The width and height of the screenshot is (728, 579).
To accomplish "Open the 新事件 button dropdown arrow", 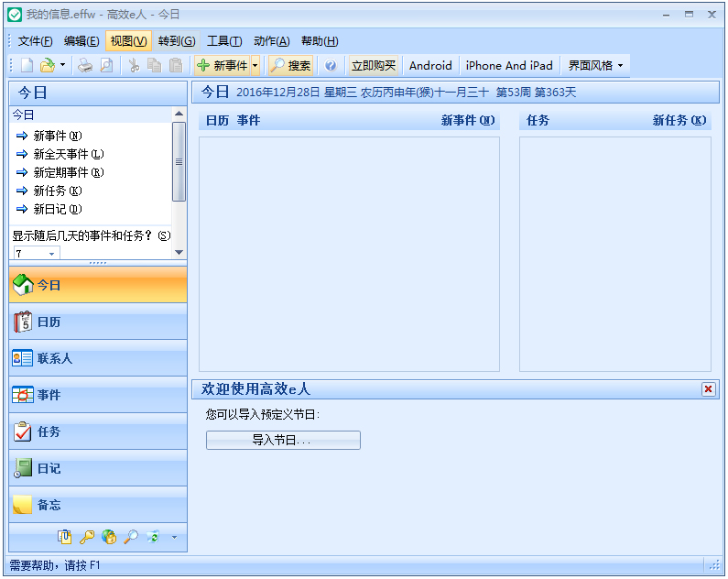I will point(255,65).
